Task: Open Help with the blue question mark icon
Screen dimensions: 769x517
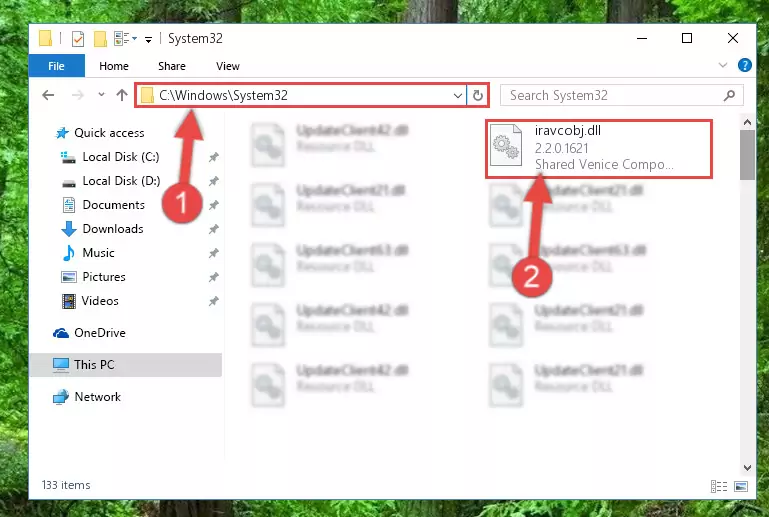Action: pyautogui.click(x=744, y=65)
